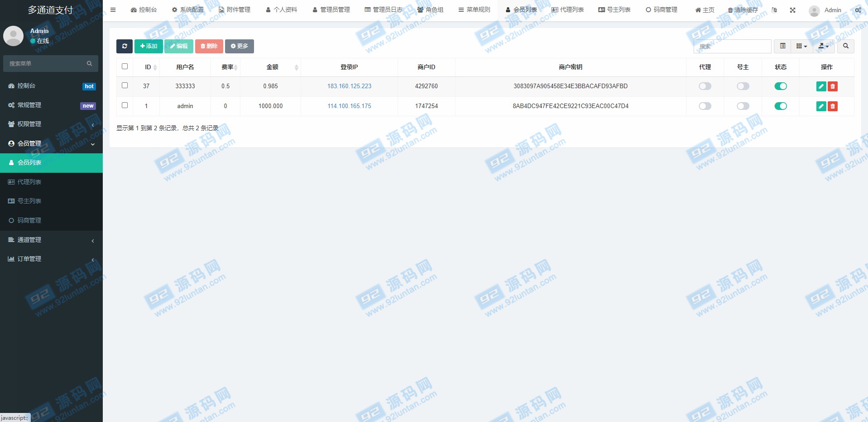Viewport: 868px width, 422px height.
Task: Click the search magnifier button beside export
Action: click(845, 46)
